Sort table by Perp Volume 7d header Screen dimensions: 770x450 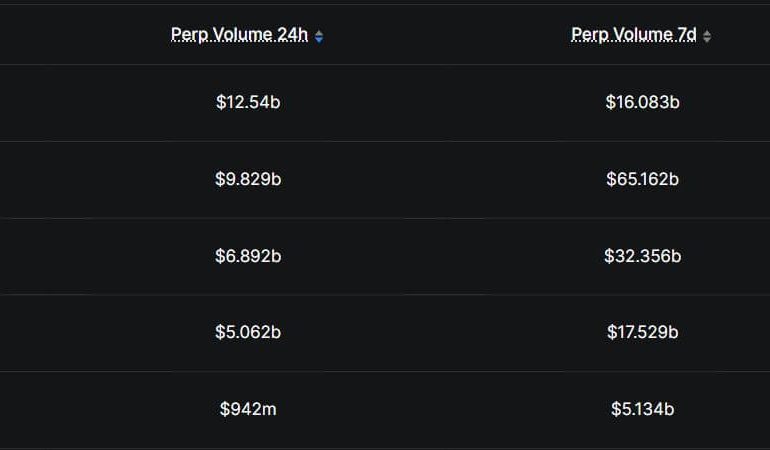click(x=633, y=35)
